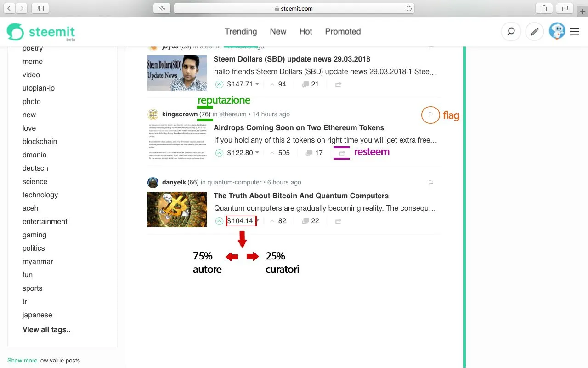
Task: Open the Safari share button
Action: point(544,8)
